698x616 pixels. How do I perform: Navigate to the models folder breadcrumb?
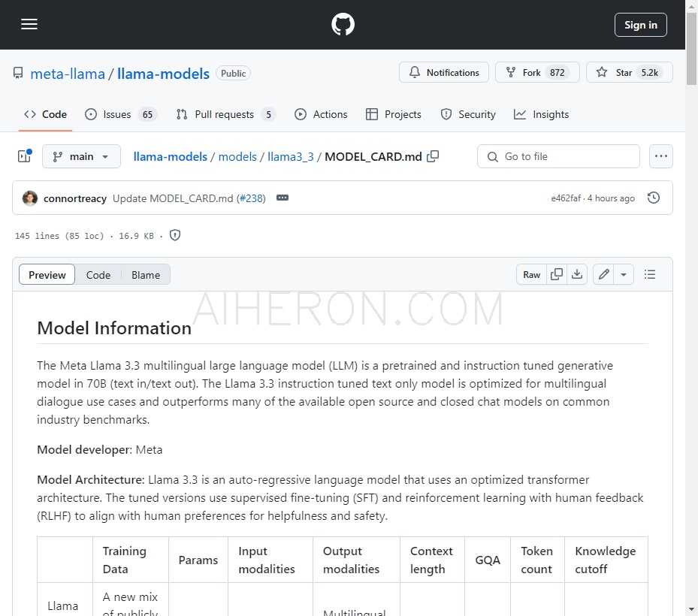pyautogui.click(x=237, y=157)
